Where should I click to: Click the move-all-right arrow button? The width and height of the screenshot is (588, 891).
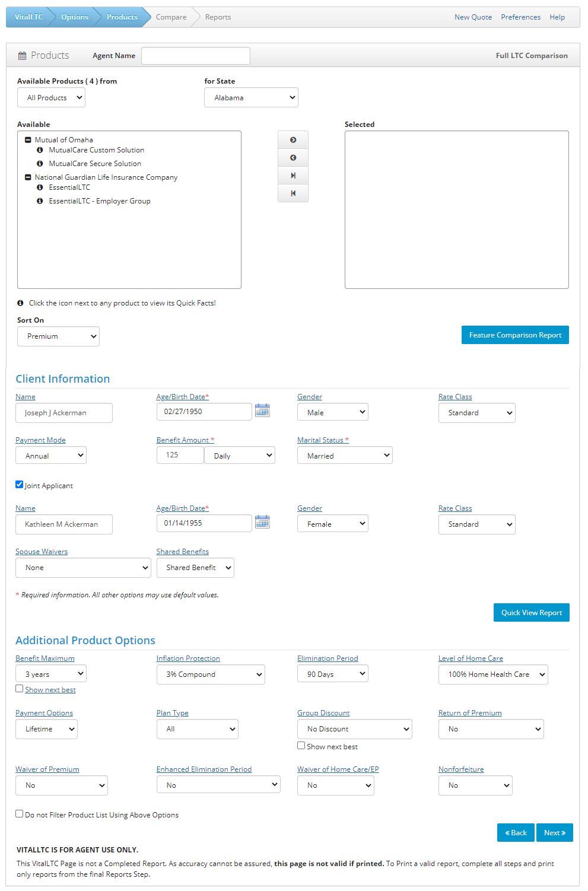(x=293, y=175)
